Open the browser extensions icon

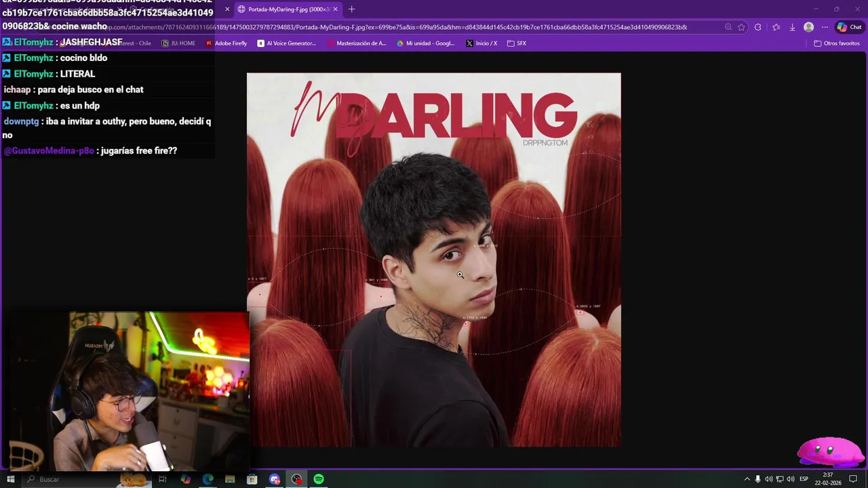tap(758, 27)
